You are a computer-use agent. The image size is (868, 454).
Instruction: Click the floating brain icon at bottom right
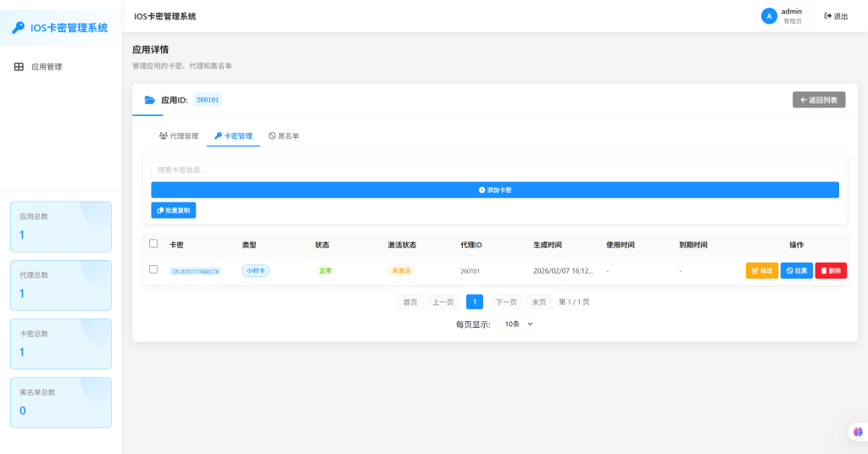tap(856, 432)
